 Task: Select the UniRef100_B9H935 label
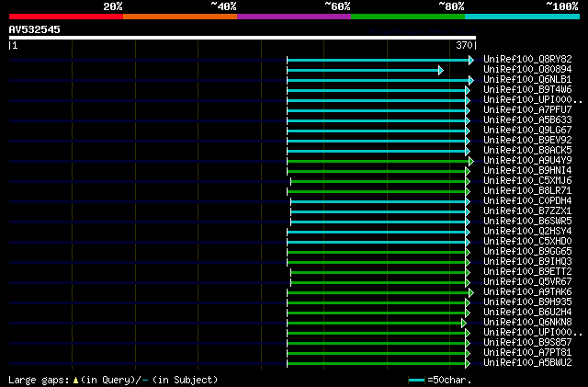[527, 302]
